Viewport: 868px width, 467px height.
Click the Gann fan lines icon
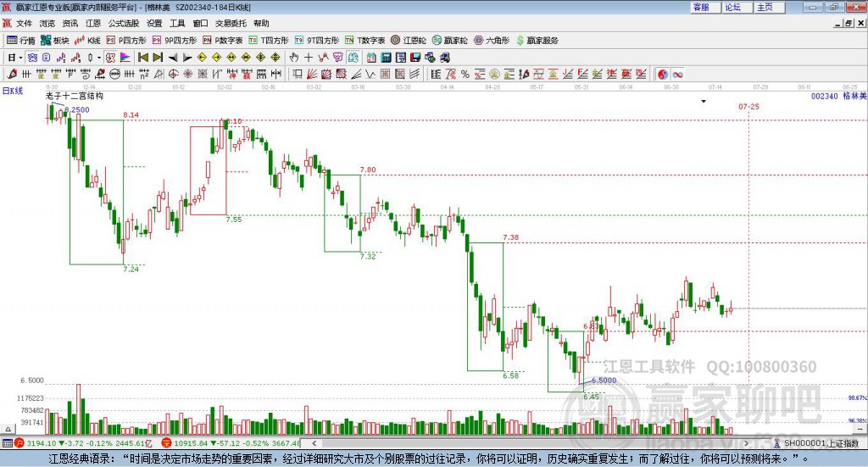(312, 74)
